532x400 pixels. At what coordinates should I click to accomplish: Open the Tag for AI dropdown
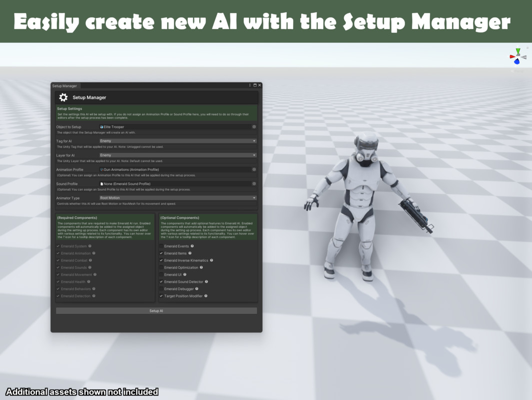[178, 141]
